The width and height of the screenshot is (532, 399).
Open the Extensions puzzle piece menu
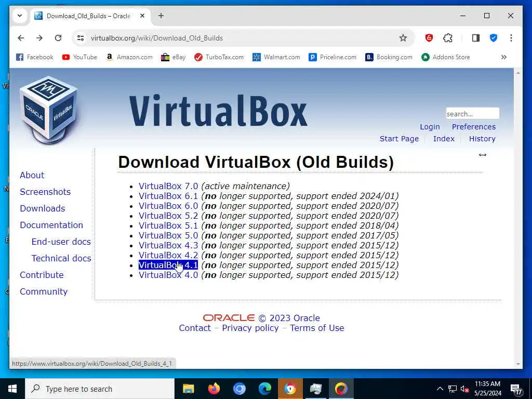448,38
